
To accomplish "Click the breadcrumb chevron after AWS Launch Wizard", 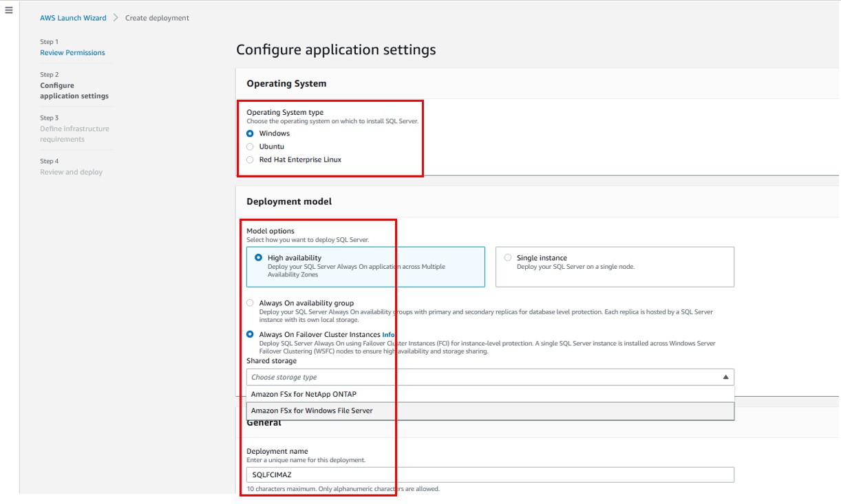I will pyautogui.click(x=116, y=18).
